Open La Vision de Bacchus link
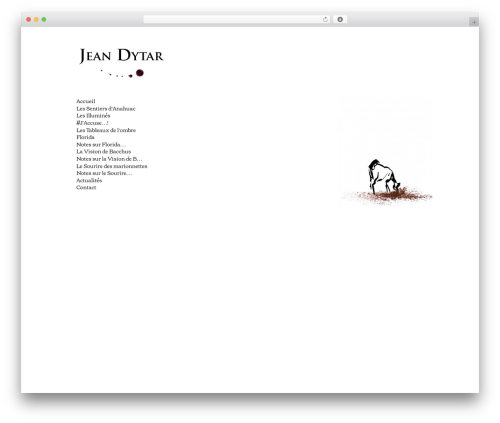Screen dimensions: 500x423 (x=104, y=152)
